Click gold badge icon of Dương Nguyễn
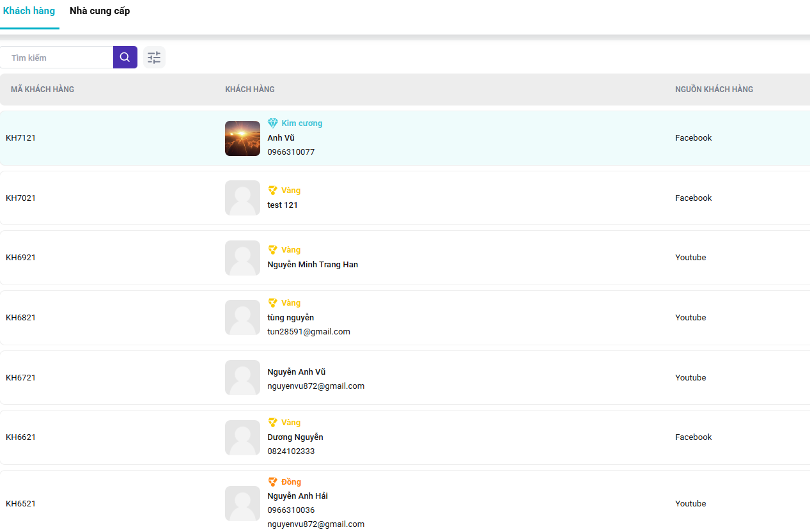The height and width of the screenshot is (532, 810). (273, 423)
